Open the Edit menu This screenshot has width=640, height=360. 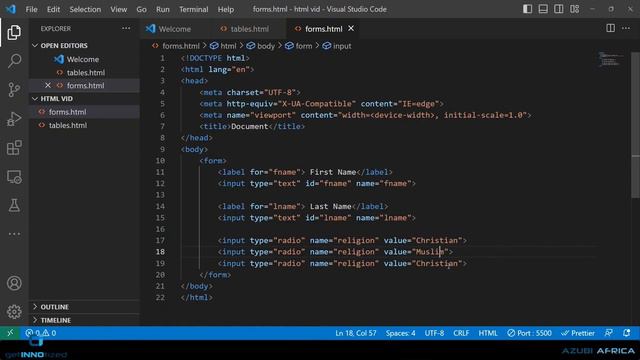tap(53, 9)
